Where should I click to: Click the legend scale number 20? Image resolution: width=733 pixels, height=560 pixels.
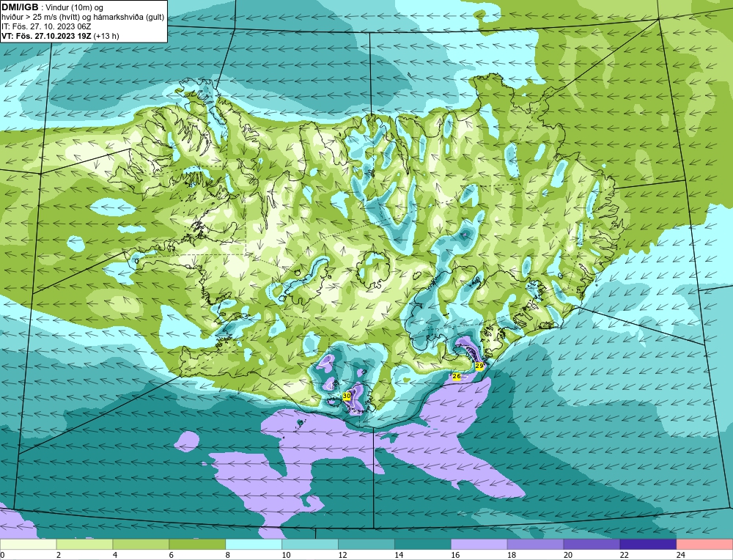click(567, 555)
